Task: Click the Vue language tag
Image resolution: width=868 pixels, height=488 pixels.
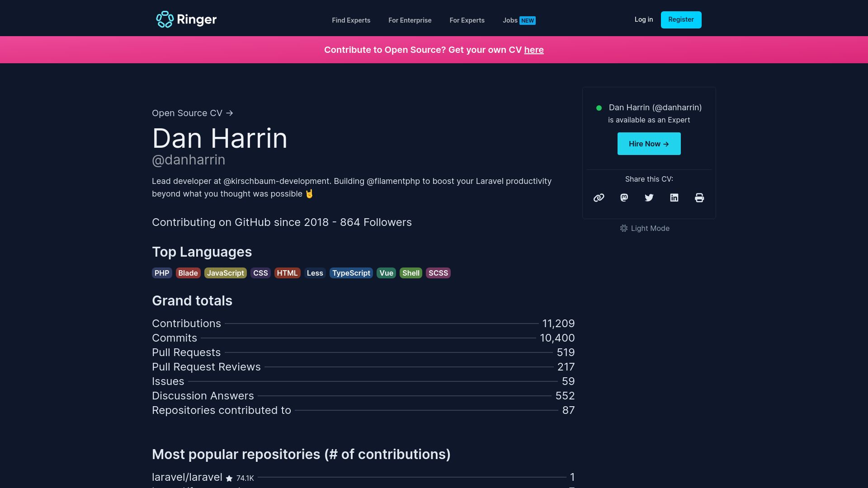Action: coord(386,273)
